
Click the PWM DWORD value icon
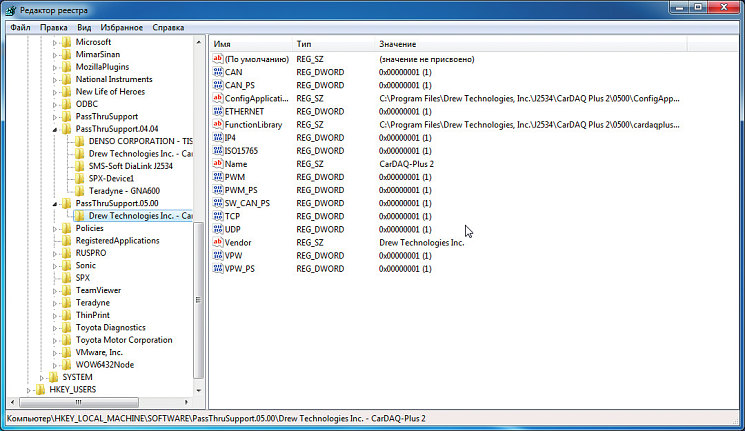click(x=218, y=177)
